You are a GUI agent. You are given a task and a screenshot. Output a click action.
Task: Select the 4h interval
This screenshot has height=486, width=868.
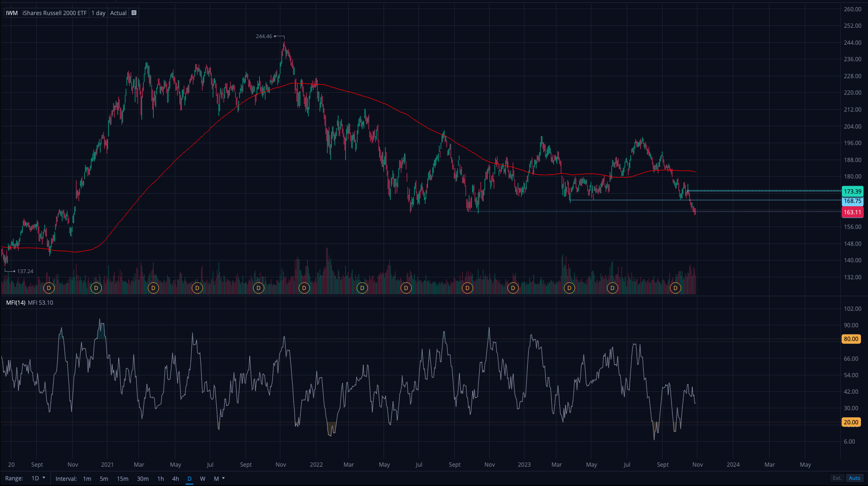[175, 478]
